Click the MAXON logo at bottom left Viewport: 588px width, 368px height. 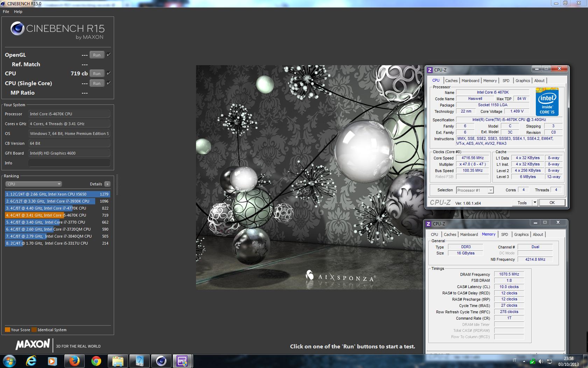(33, 345)
